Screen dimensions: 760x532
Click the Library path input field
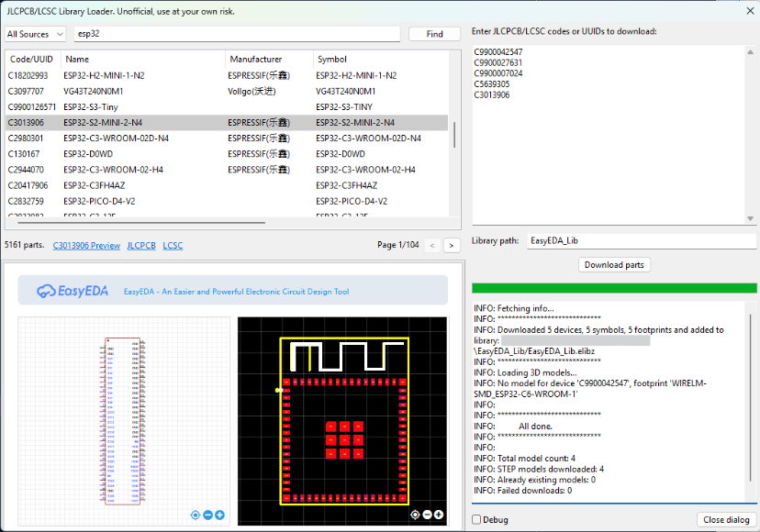[x=642, y=241]
